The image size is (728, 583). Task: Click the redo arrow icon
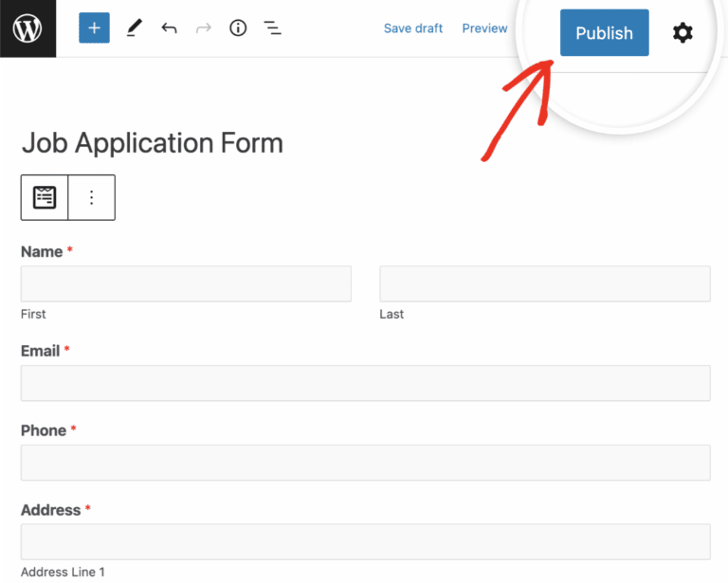click(x=203, y=28)
